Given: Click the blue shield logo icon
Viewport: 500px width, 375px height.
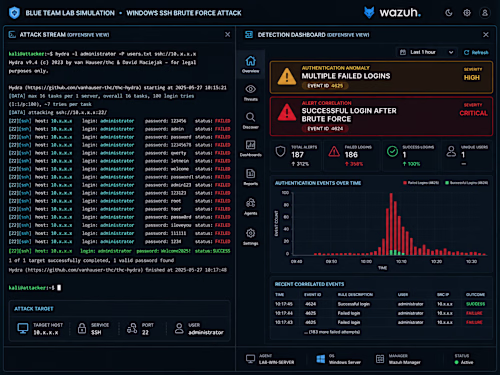Looking at the screenshot, I should [x=14, y=13].
